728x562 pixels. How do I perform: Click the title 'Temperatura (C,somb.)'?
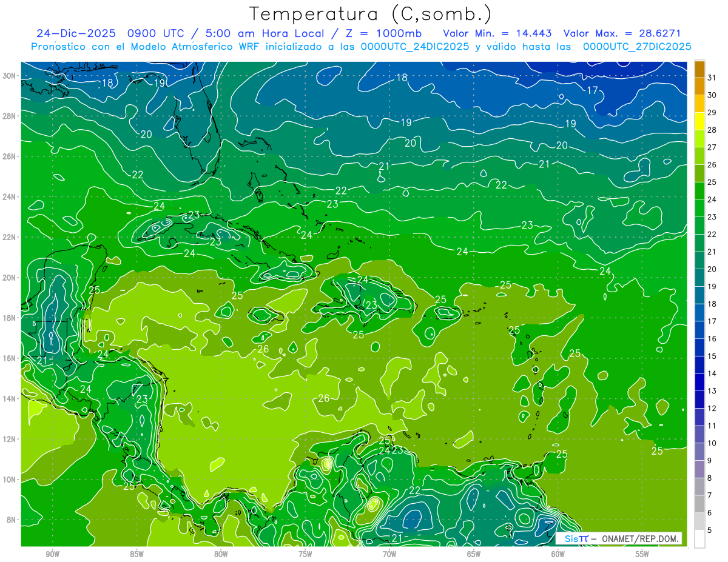point(370,13)
